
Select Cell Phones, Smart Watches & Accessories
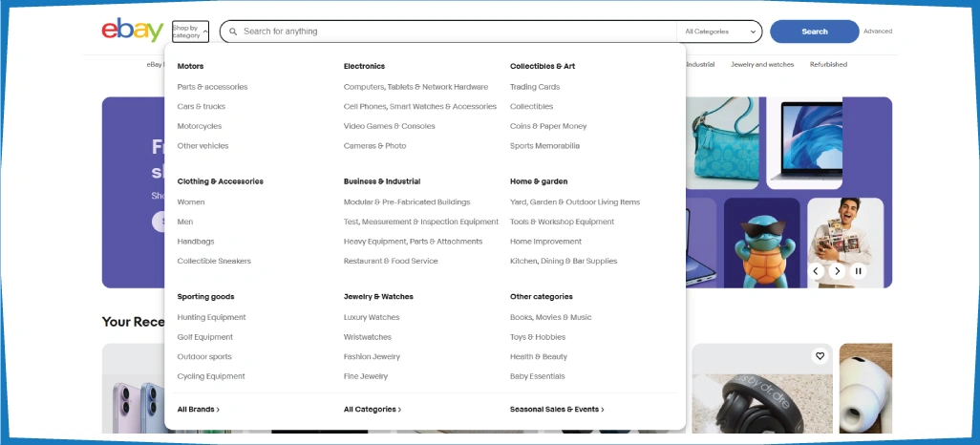[419, 106]
